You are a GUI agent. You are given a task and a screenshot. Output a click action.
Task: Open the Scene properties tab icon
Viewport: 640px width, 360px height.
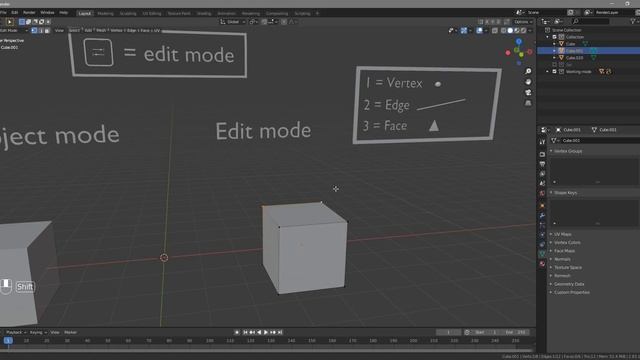pyautogui.click(x=542, y=184)
